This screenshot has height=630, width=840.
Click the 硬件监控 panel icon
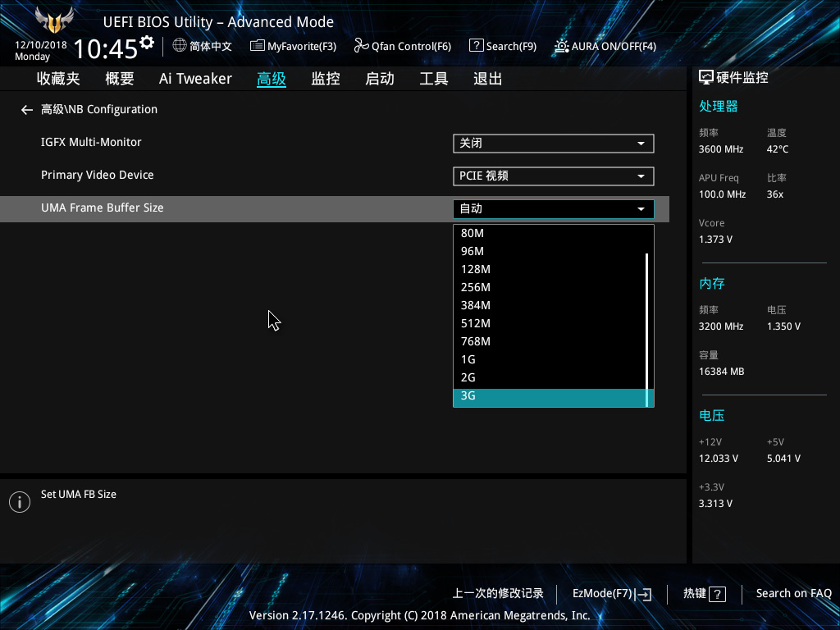click(x=706, y=76)
